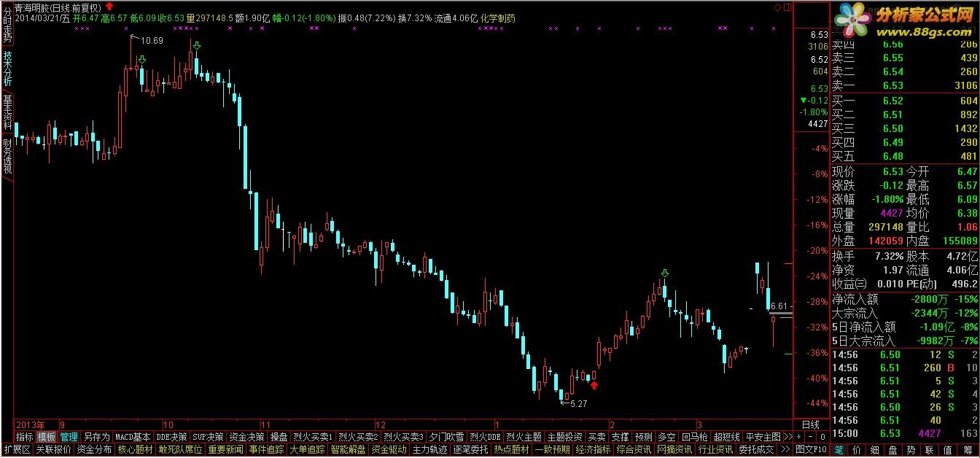Open the 财务透视 side tab
The height and width of the screenshot is (458, 980).
(x=7, y=156)
